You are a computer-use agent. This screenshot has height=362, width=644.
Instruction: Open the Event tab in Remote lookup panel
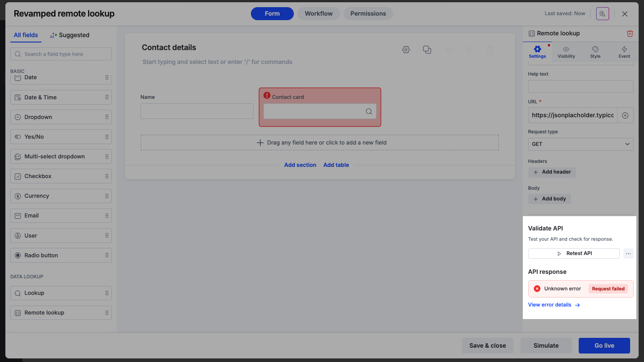click(x=624, y=52)
